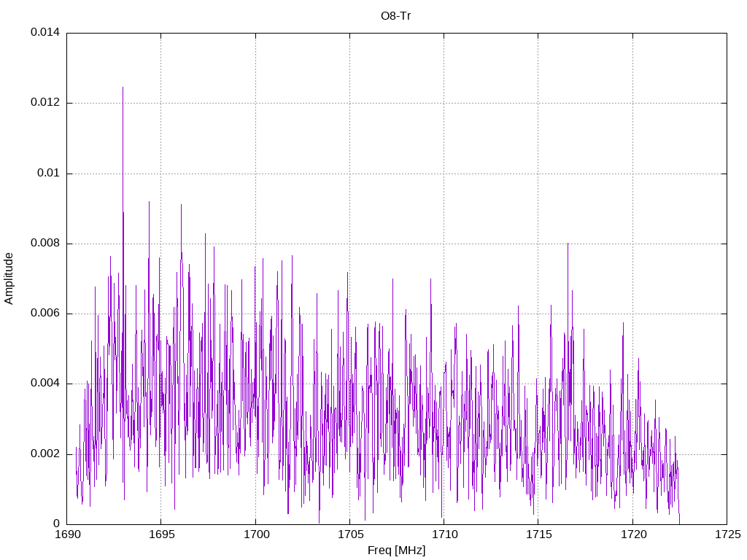Screen dimensions: 747x560
Task: Click the plot title O8-Tr
Action: tap(395, 16)
